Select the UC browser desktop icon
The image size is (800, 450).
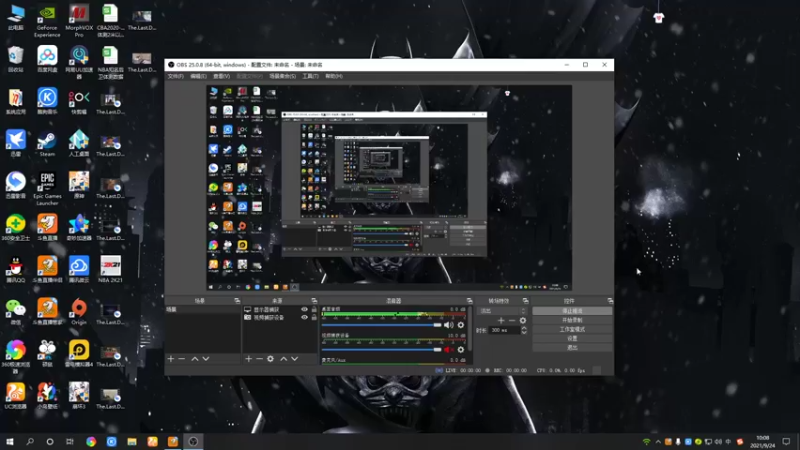(x=15, y=396)
